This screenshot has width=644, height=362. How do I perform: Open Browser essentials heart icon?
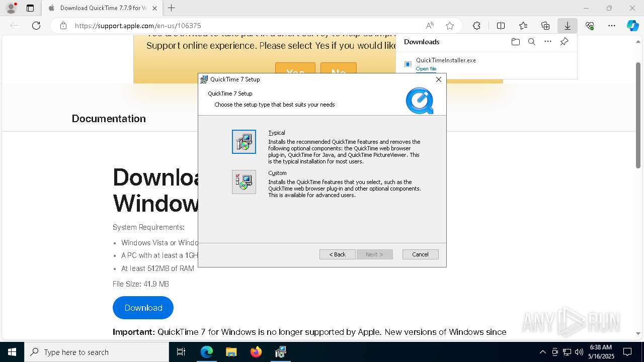pos(590,26)
